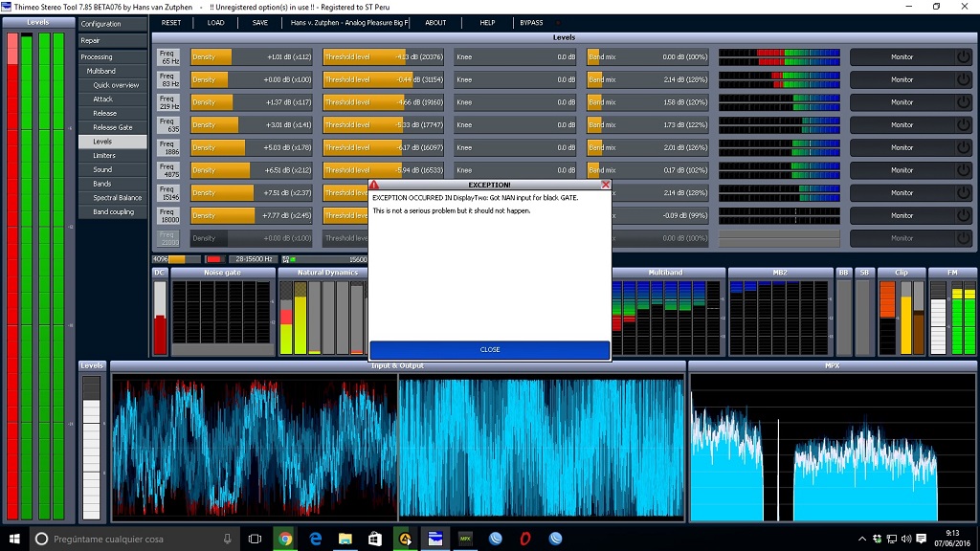Click the MB2 meter panel header

pos(780,273)
